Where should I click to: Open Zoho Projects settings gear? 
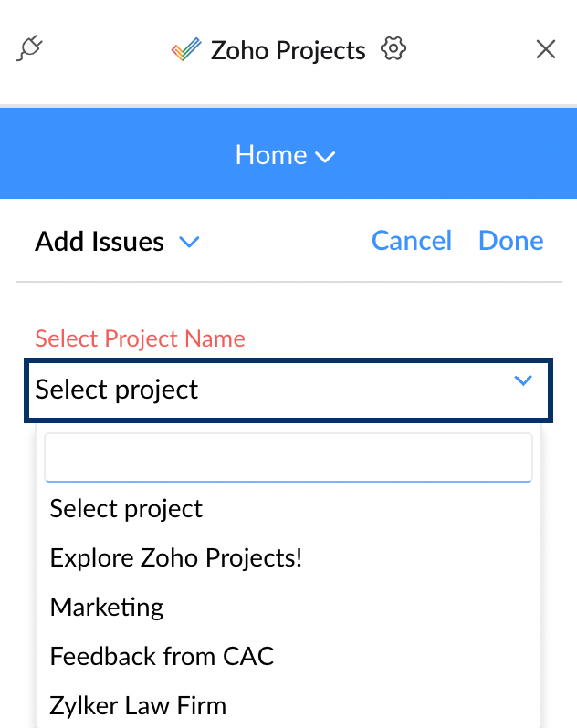click(393, 48)
